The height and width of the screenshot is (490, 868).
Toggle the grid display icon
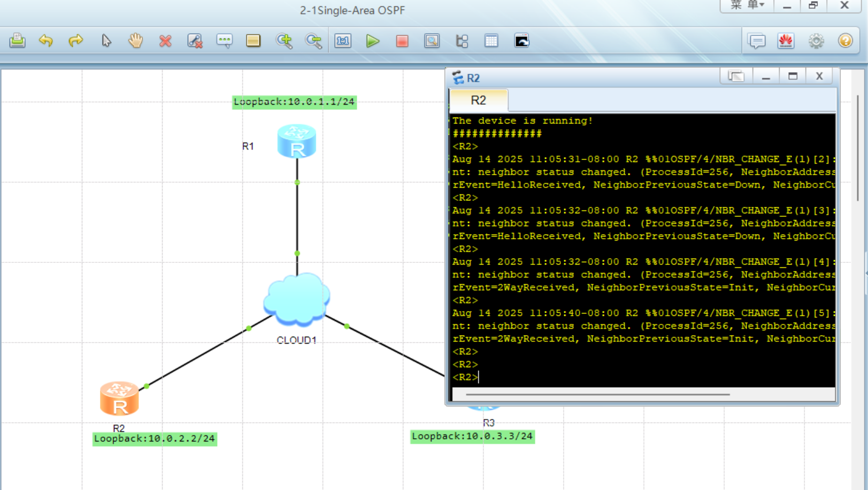pyautogui.click(x=491, y=41)
